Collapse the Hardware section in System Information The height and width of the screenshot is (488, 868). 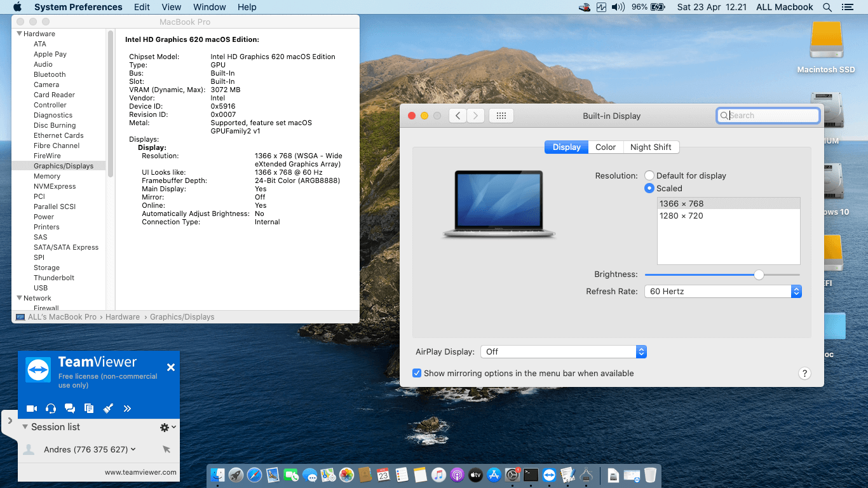tap(20, 34)
